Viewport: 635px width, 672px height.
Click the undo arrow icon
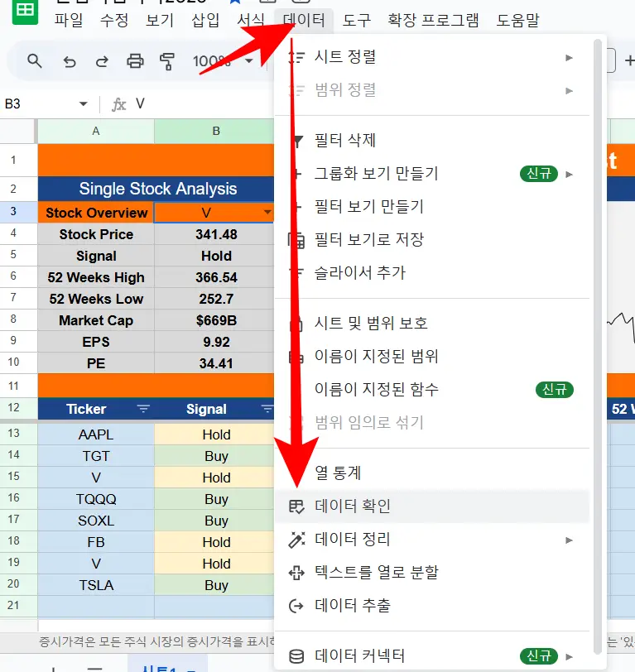pyautogui.click(x=69, y=62)
